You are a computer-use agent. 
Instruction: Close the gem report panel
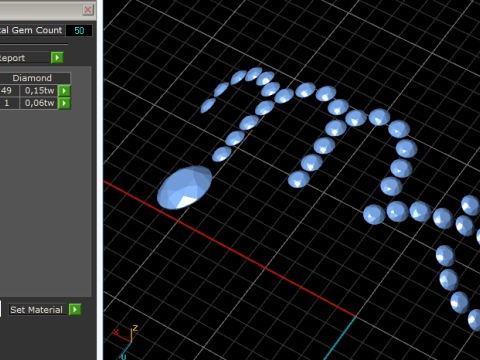tap(88, 10)
